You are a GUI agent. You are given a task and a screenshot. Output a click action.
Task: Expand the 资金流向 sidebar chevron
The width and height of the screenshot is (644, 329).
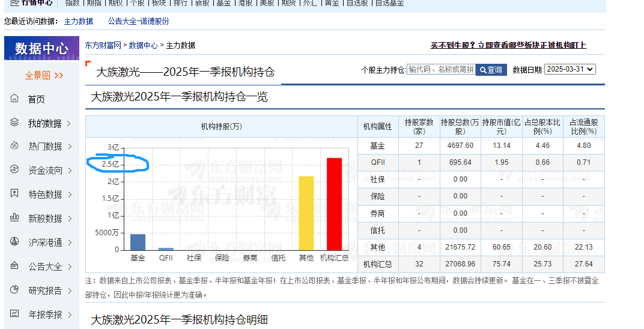tap(70, 170)
